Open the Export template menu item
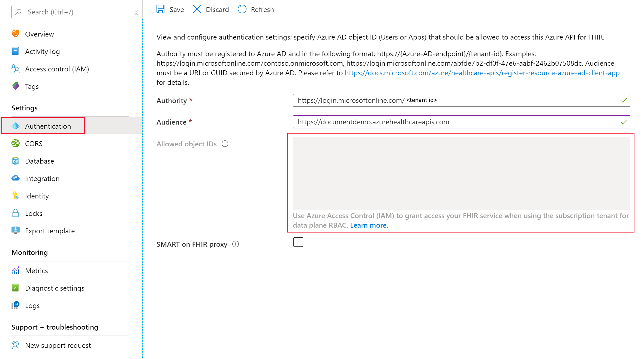 [x=50, y=230]
